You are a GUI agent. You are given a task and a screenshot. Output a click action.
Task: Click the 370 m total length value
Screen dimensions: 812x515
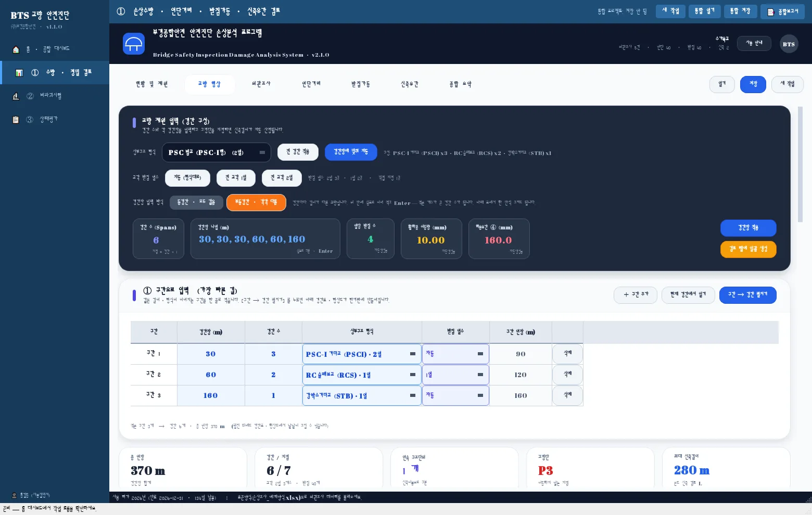pyautogui.click(x=148, y=470)
